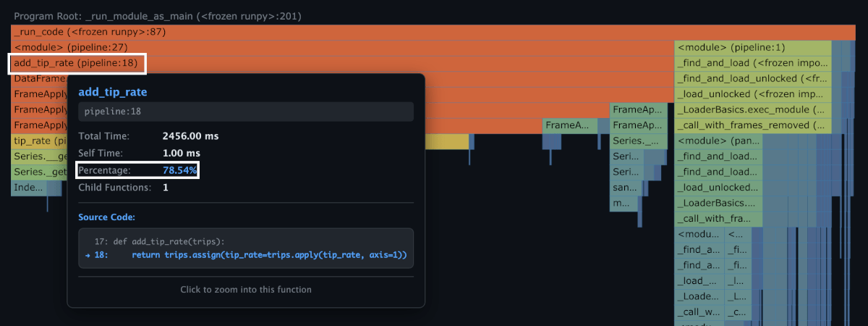Click the _call_w... frame at bottom

(699, 313)
